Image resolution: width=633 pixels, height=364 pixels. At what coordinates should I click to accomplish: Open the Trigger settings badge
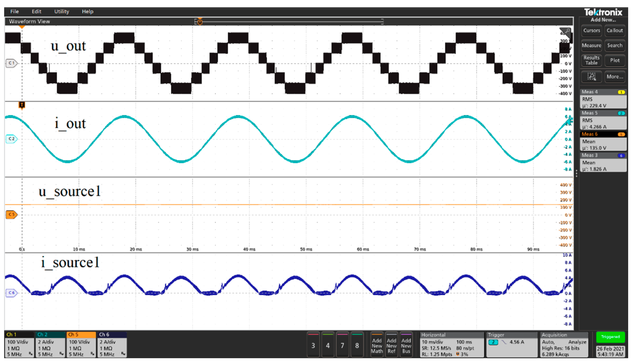coord(512,345)
